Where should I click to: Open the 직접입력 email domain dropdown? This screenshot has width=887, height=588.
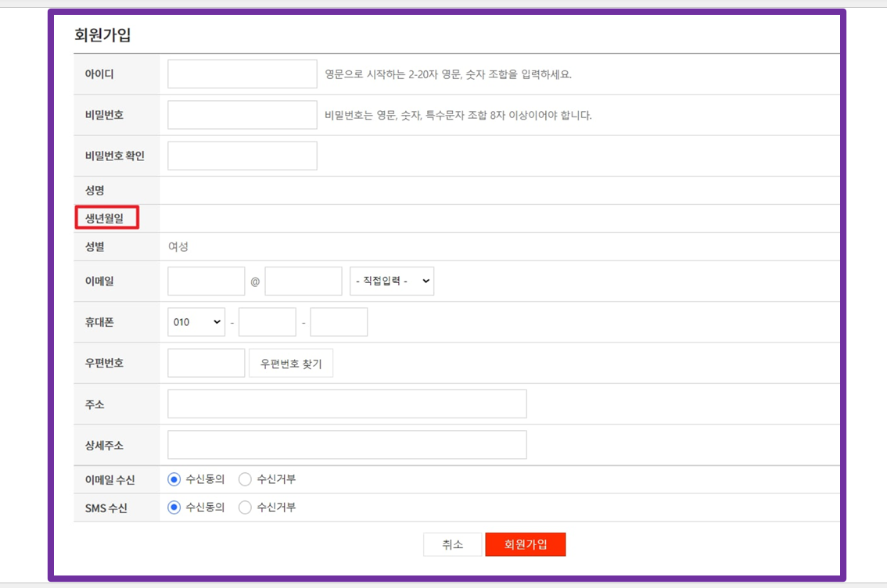[x=392, y=281]
